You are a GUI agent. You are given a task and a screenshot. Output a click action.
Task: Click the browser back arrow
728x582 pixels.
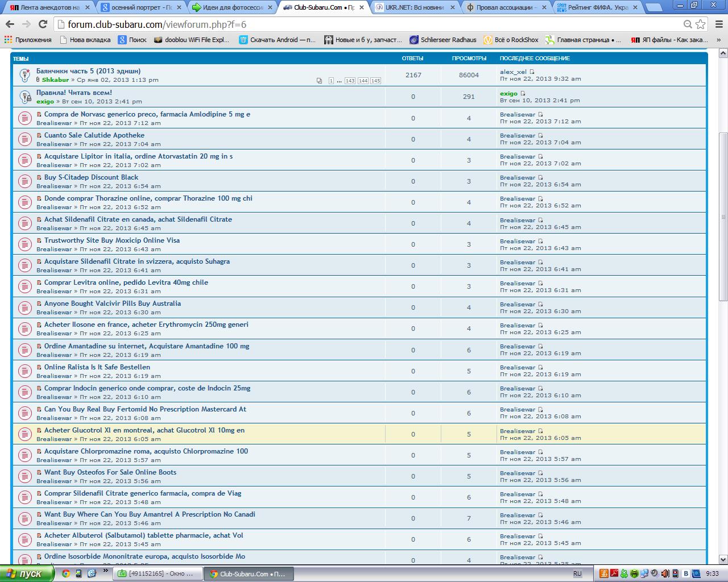(x=10, y=24)
